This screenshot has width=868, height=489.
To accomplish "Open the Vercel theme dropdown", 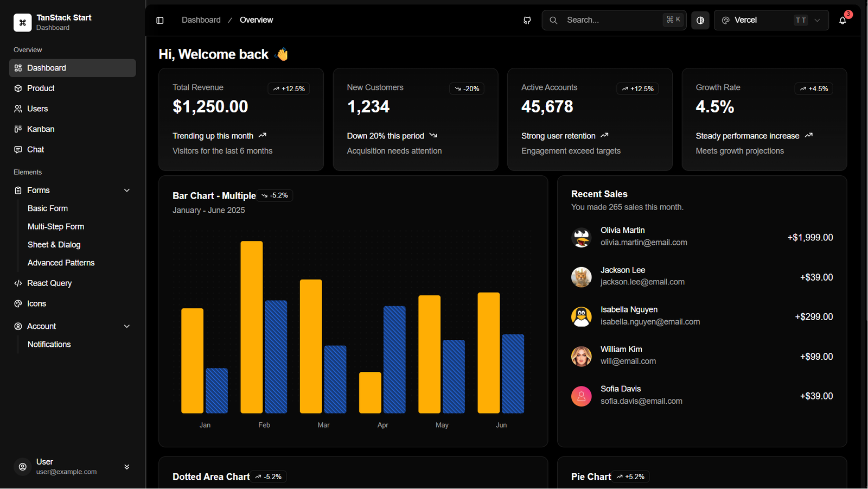I will [x=771, y=20].
